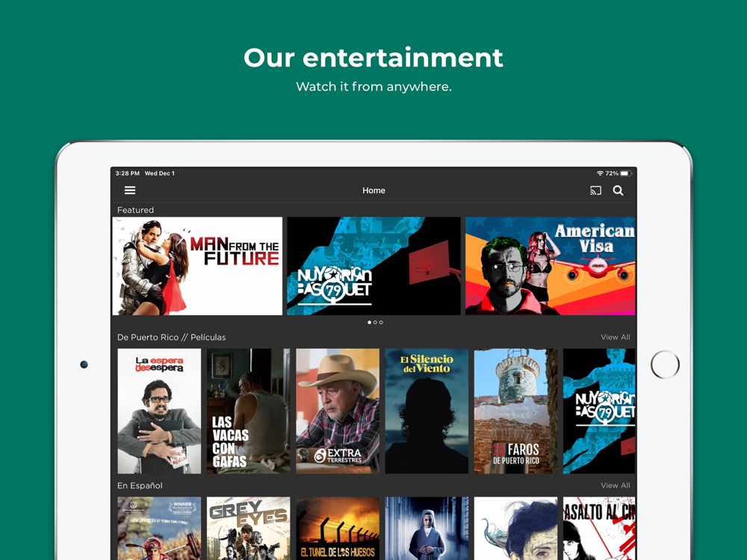
Task: Open American Visa featured banner
Action: point(551,267)
